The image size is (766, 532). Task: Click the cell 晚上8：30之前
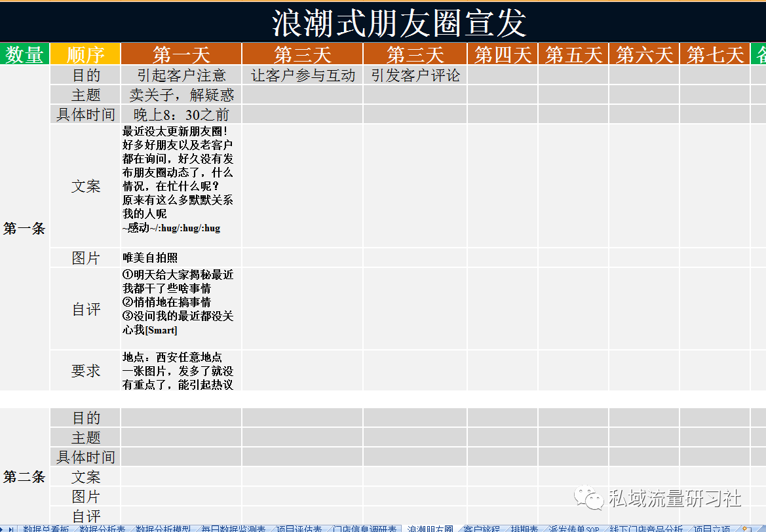pos(182,114)
